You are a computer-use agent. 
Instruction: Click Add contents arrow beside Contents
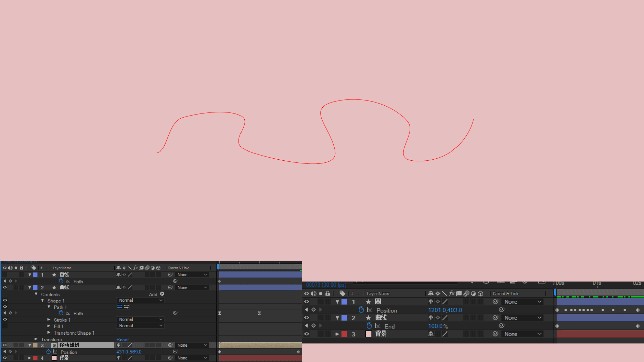coord(162,294)
